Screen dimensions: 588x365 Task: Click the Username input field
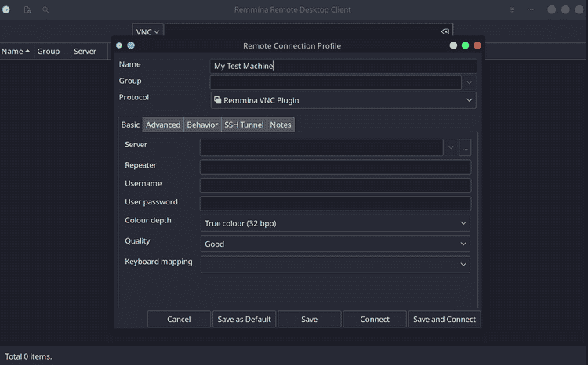tap(336, 185)
